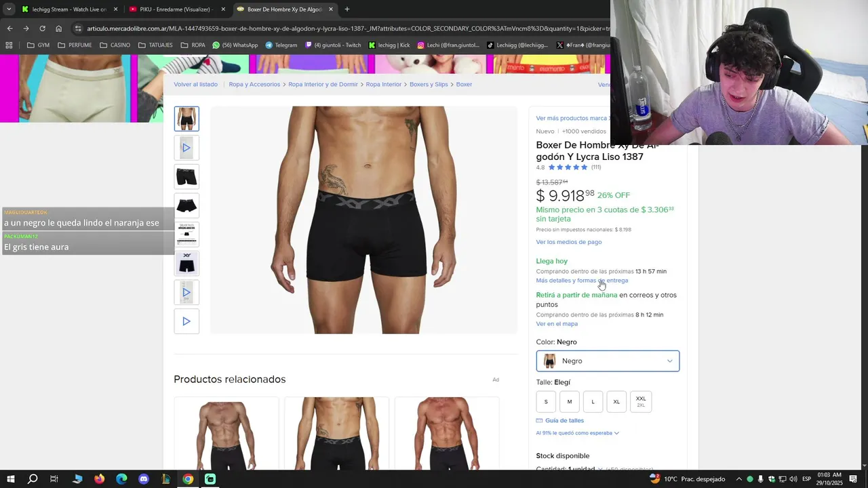Open the CASINO bookmark folder

point(115,45)
